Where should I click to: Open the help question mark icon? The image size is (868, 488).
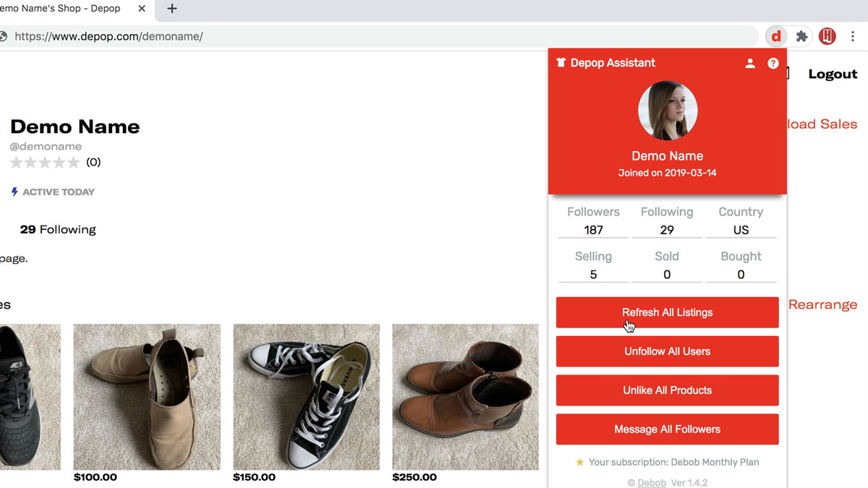point(773,63)
